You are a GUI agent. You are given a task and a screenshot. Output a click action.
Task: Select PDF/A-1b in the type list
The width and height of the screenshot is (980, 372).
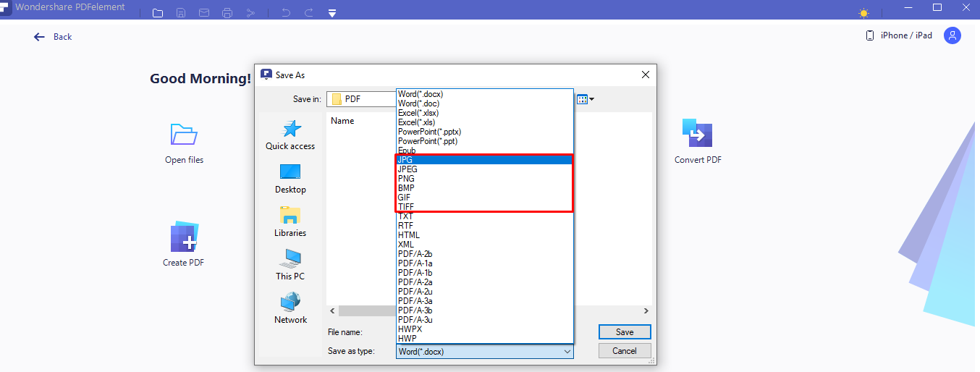point(485,273)
